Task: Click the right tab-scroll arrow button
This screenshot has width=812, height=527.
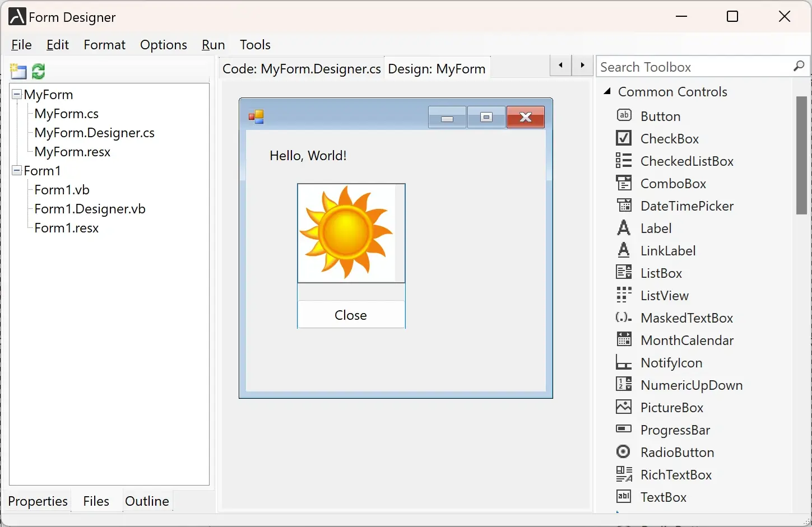Action: coord(582,65)
